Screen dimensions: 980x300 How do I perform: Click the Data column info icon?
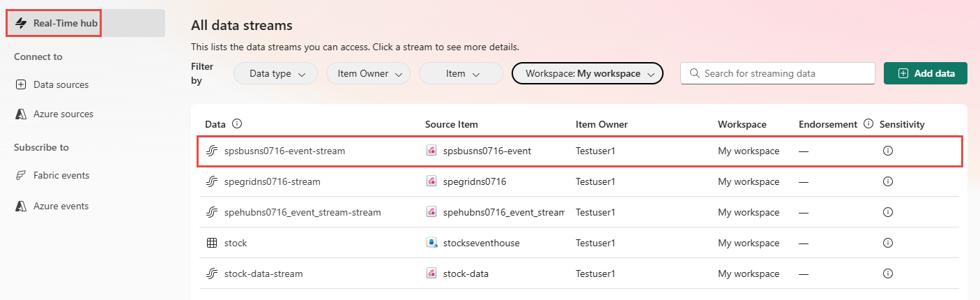point(237,124)
